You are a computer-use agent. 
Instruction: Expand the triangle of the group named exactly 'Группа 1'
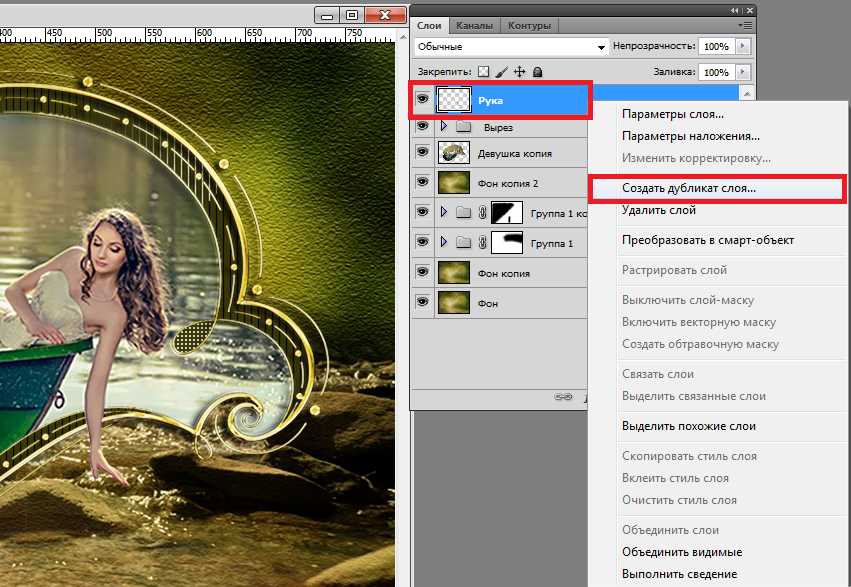pyautogui.click(x=444, y=242)
